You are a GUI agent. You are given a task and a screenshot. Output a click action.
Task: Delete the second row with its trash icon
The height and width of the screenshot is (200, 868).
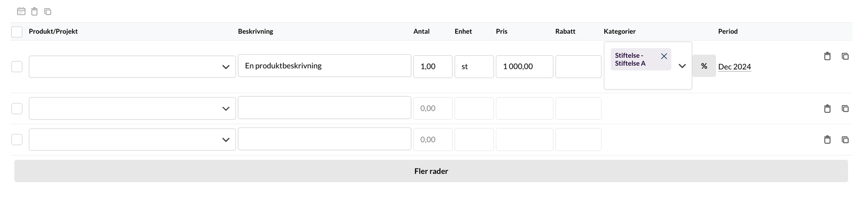[x=827, y=108]
